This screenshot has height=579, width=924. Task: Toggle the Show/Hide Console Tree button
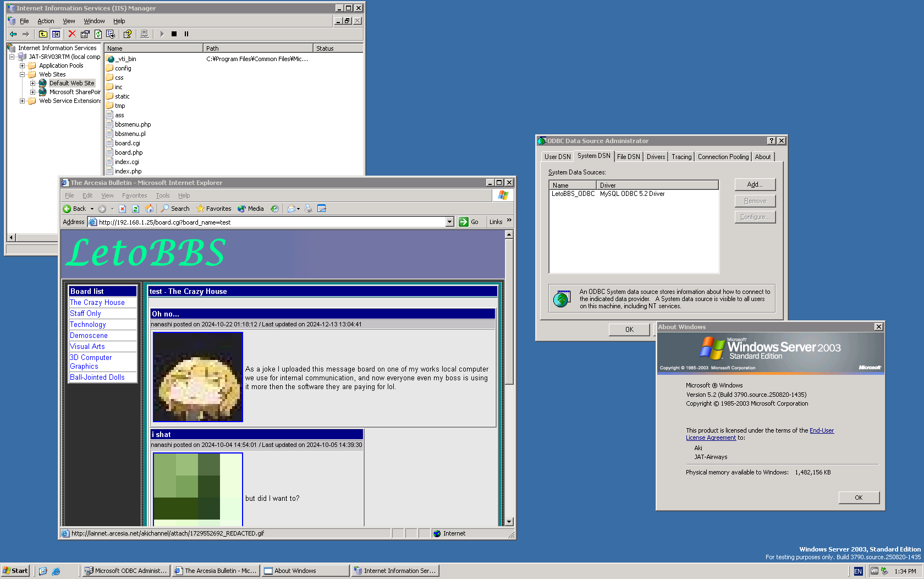pyautogui.click(x=56, y=34)
